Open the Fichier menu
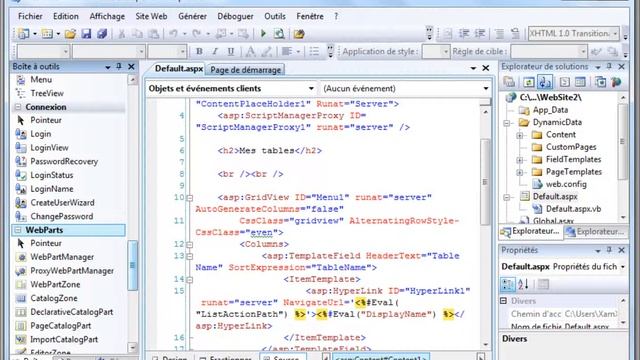Viewport: 640px width, 360px height. click(30, 16)
